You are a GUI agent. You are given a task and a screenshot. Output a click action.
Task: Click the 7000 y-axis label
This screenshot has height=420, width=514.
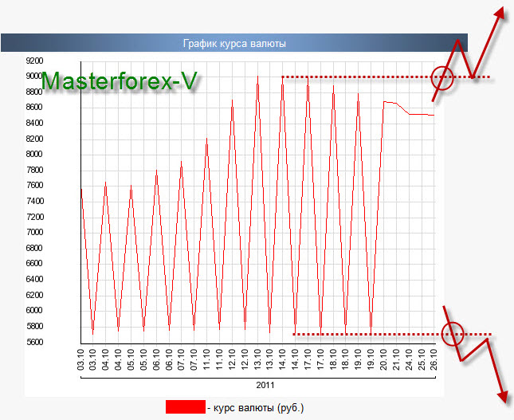34,232
